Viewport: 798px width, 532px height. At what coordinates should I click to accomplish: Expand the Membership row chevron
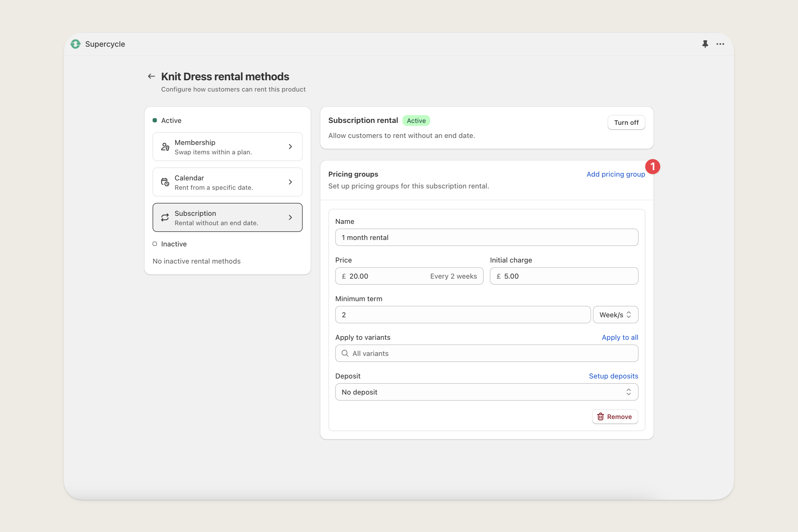point(290,147)
